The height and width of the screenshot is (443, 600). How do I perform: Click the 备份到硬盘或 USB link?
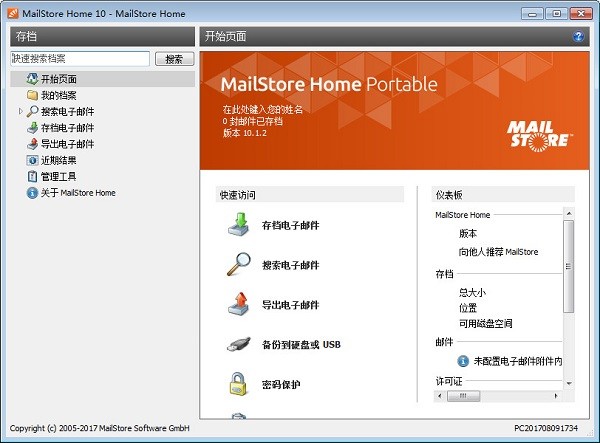click(x=301, y=345)
